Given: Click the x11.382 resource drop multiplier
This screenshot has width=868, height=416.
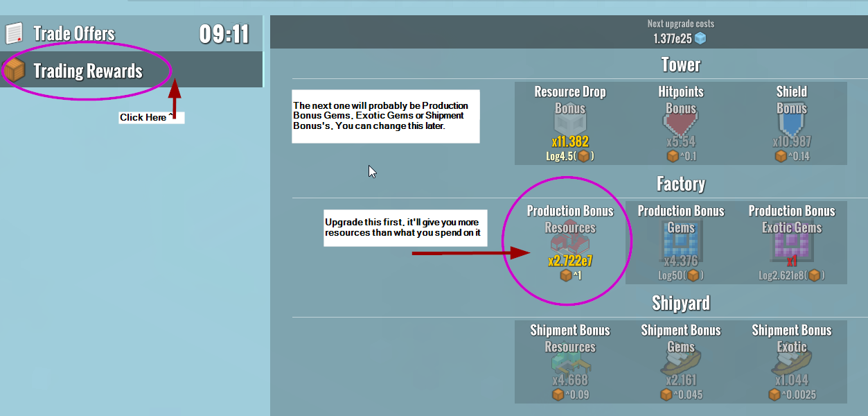Looking at the screenshot, I should click(x=570, y=142).
